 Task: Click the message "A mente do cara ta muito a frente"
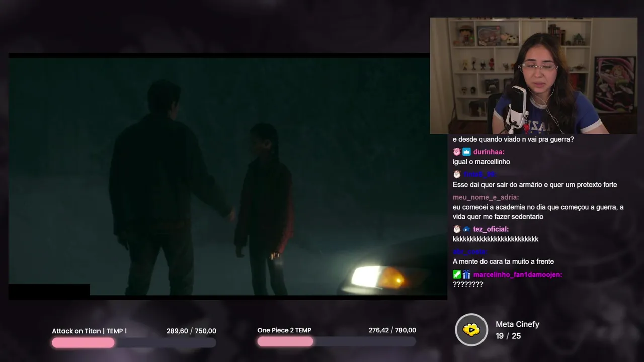click(x=503, y=261)
